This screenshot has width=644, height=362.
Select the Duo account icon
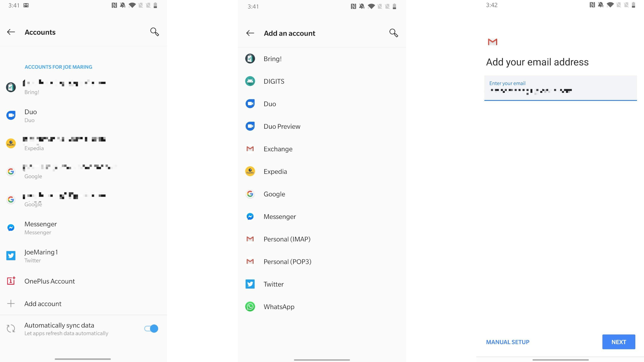point(11,115)
